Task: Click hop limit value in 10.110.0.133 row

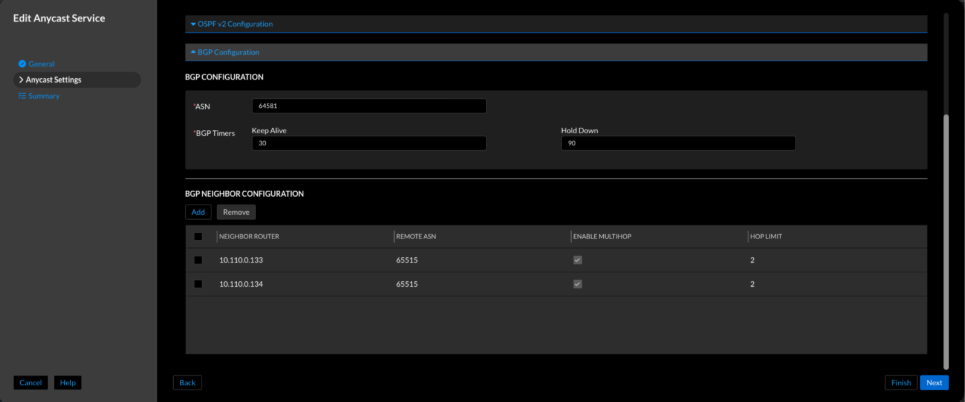Action: pyautogui.click(x=752, y=260)
